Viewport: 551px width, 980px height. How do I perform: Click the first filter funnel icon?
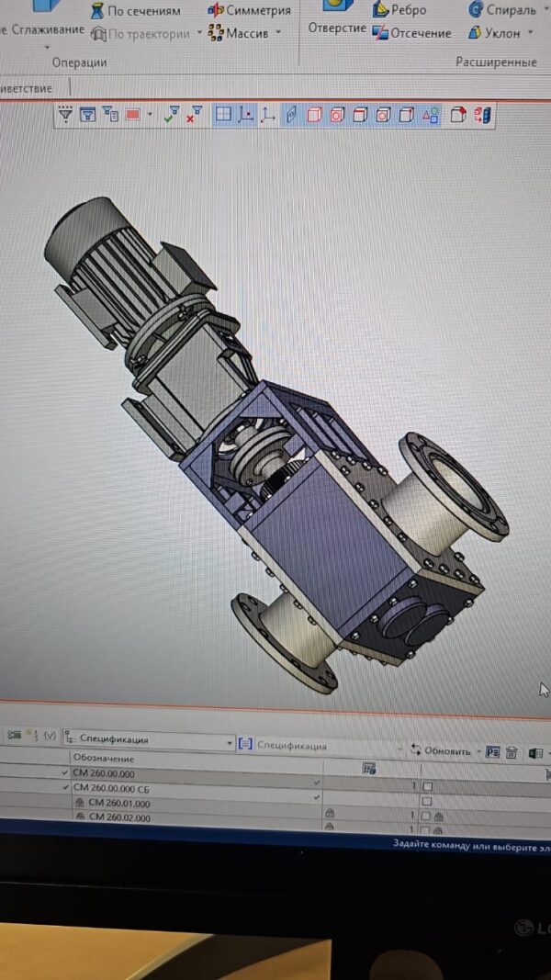(x=65, y=115)
